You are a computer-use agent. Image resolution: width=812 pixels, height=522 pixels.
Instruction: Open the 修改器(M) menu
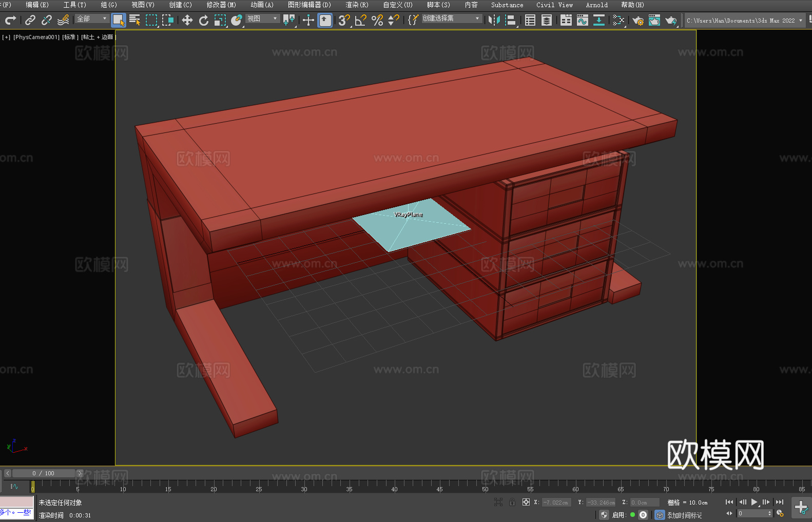click(x=221, y=5)
